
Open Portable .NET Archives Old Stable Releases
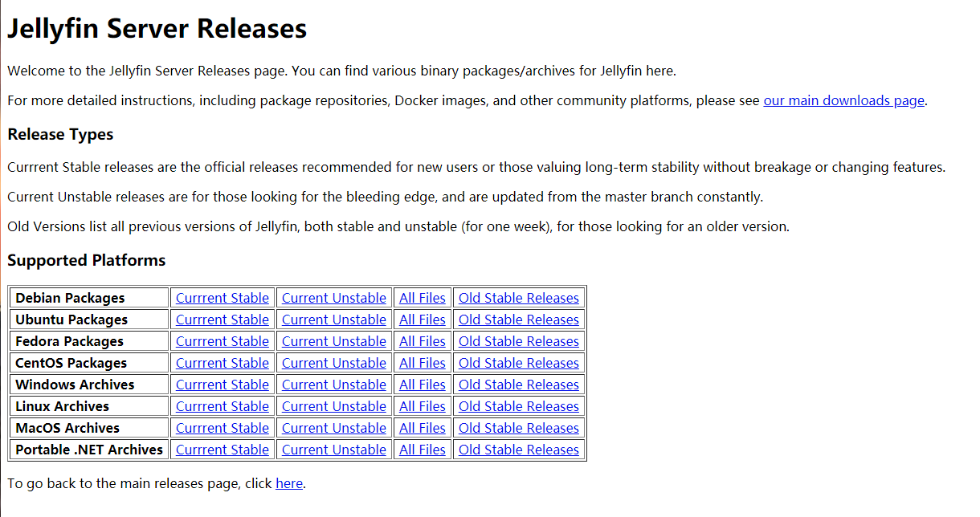point(518,450)
